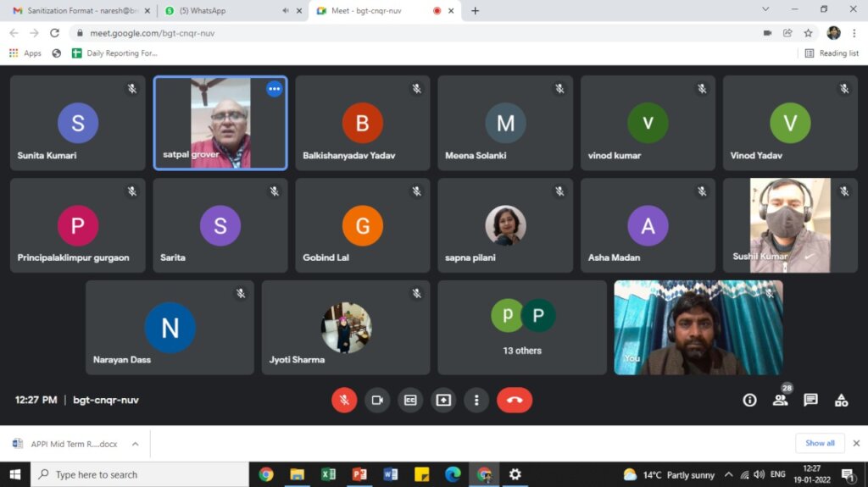The width and height of the screenshot is (868, 487).
Task: Click Show all downloads button
Action: coord(820,443)
